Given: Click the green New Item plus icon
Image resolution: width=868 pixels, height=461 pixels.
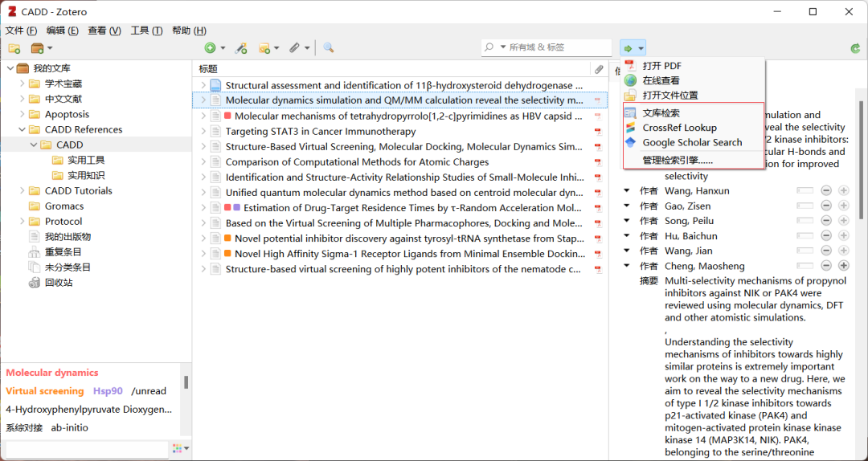Looking at the screenshot, I should [210, 48].
